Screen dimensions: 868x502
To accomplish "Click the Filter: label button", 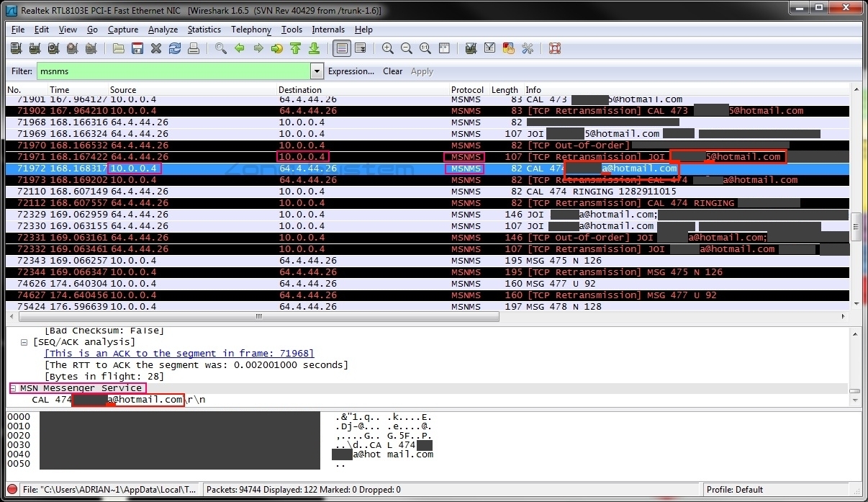I will point(22,71).
